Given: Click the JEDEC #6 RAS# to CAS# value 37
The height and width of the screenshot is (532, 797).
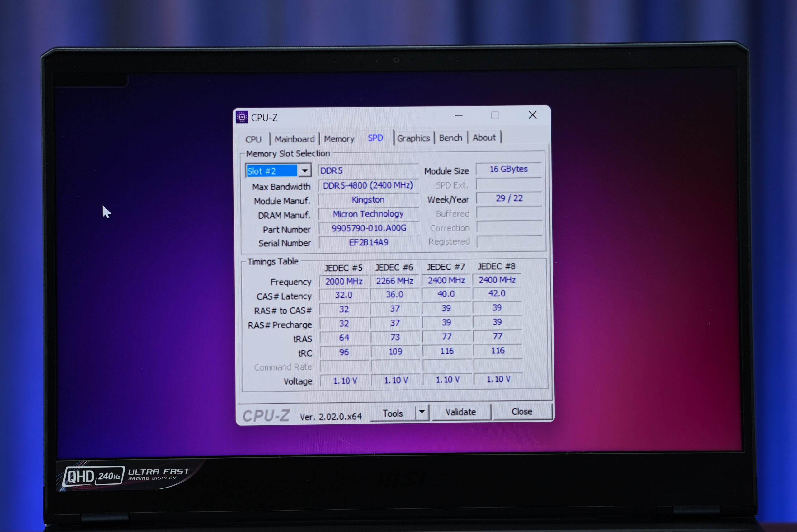Looking at the screenshot, I should point(395,309).
